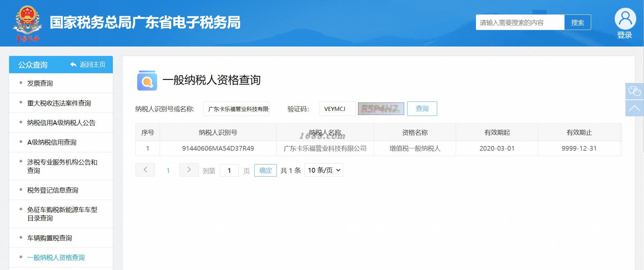Open 发票查询 in the sidebar

coord(40,83)
